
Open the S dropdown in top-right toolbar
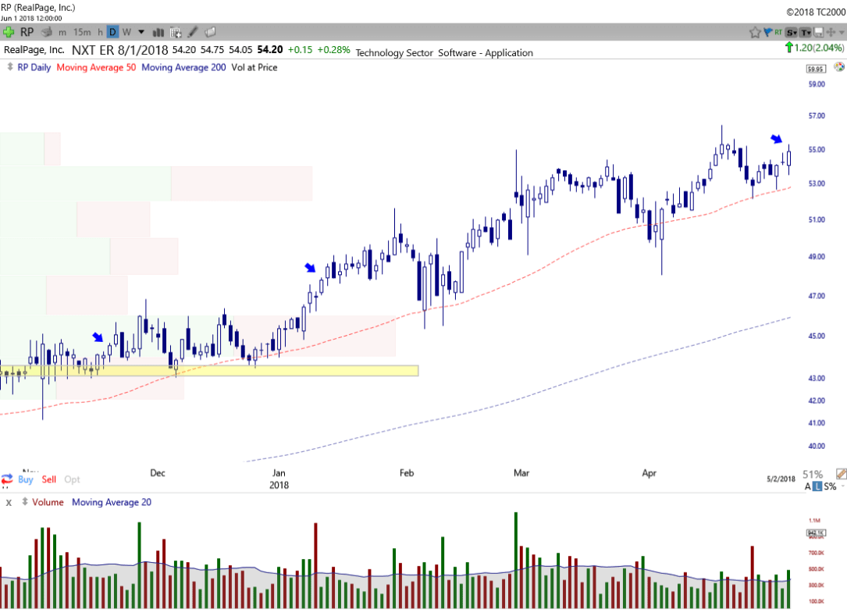click(x=792, y=32)
